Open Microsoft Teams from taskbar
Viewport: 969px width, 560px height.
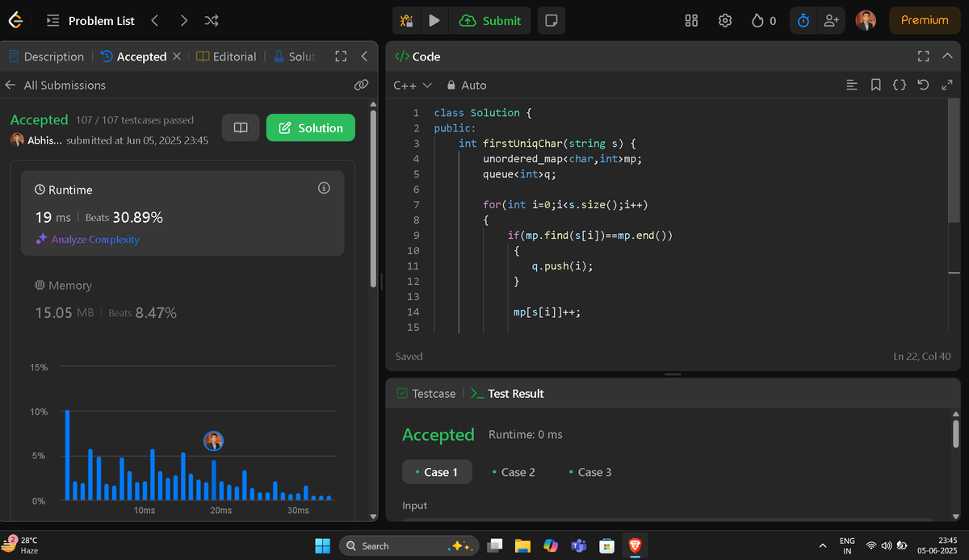pyautogui.click(x=578, y=545)
